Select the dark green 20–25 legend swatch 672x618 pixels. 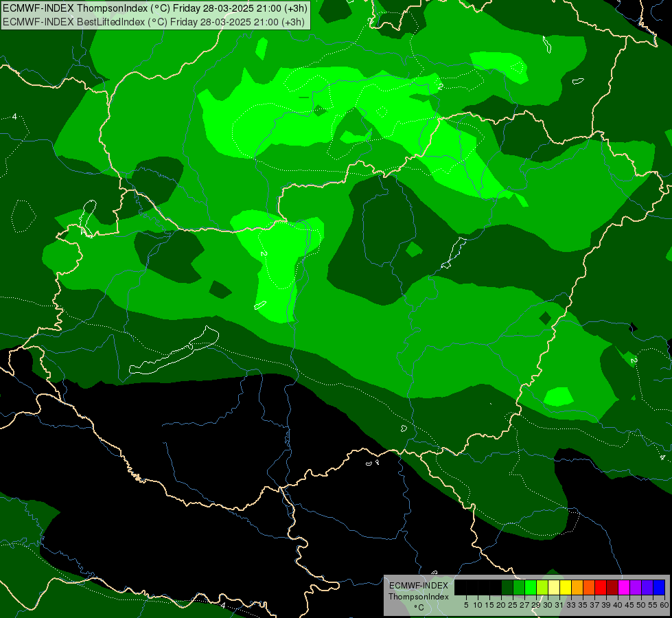(x=507, y=588)
